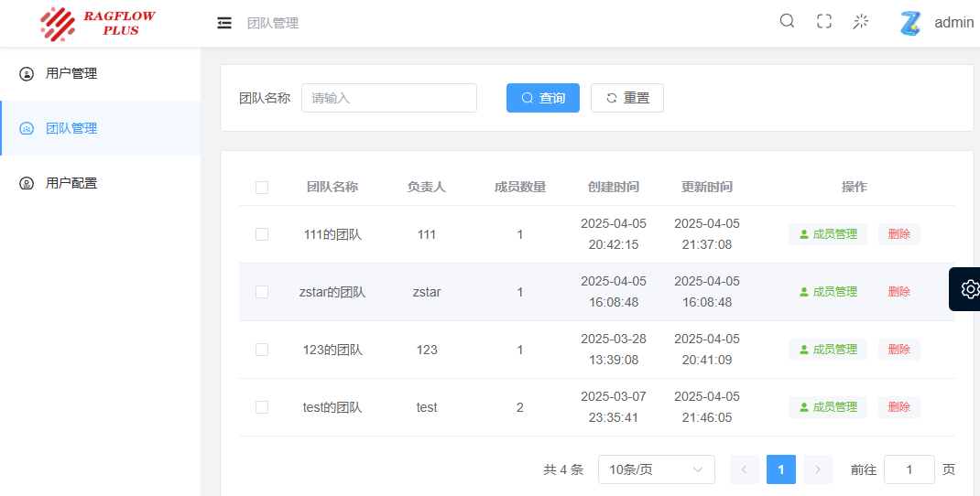Click 团队管理 breadcrumb text
Viewport: 980px width, 496px height.
[273, 23]
